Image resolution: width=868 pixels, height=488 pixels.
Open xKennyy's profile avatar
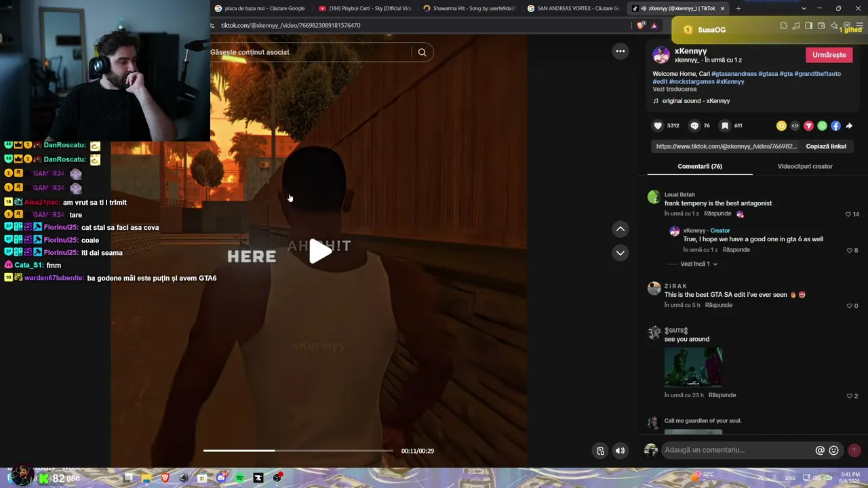click(x=661, y=56)
